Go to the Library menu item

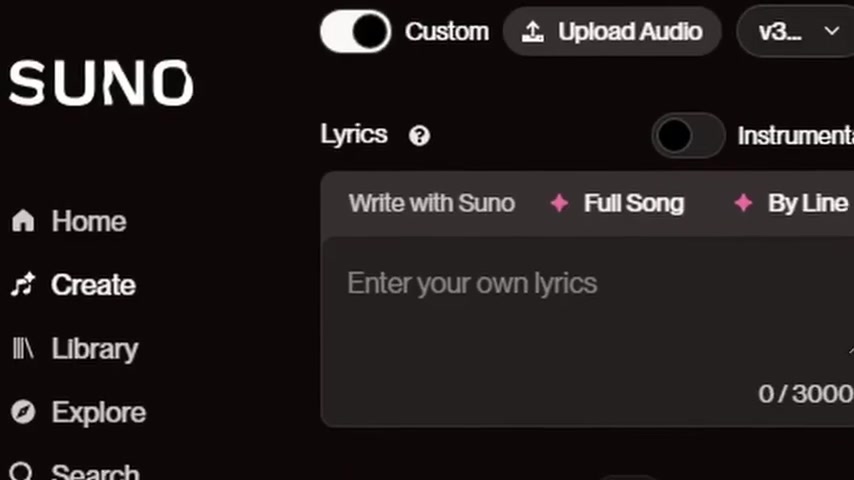point(75,349)
